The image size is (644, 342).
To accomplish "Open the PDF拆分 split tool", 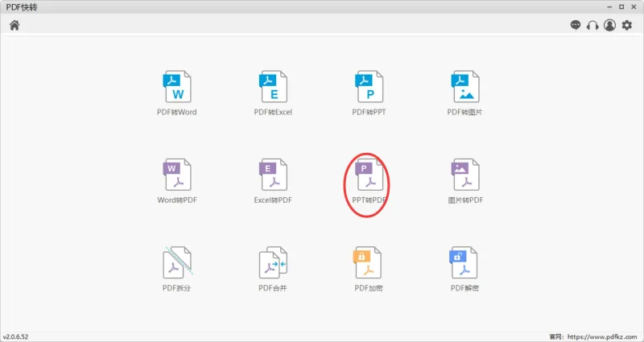I will (177, 262).
